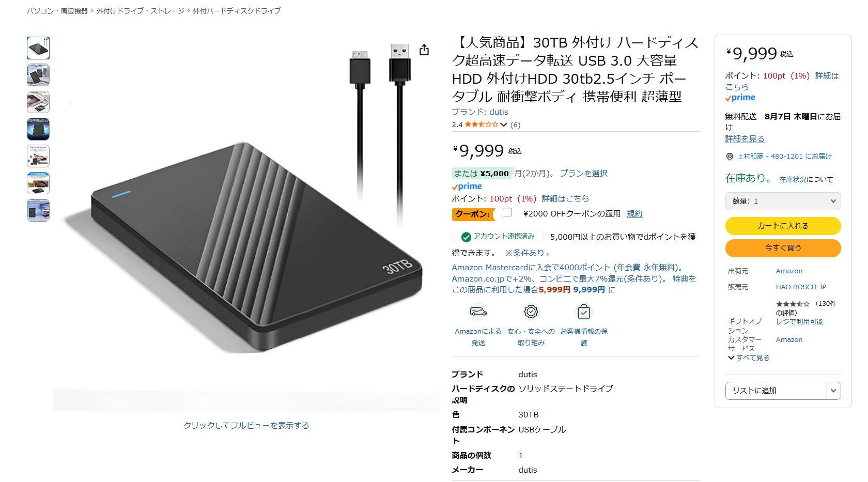
Task: Go to 外付けドライブ・ストレージ breadcrumb
Action: click(x=140, y=11)
